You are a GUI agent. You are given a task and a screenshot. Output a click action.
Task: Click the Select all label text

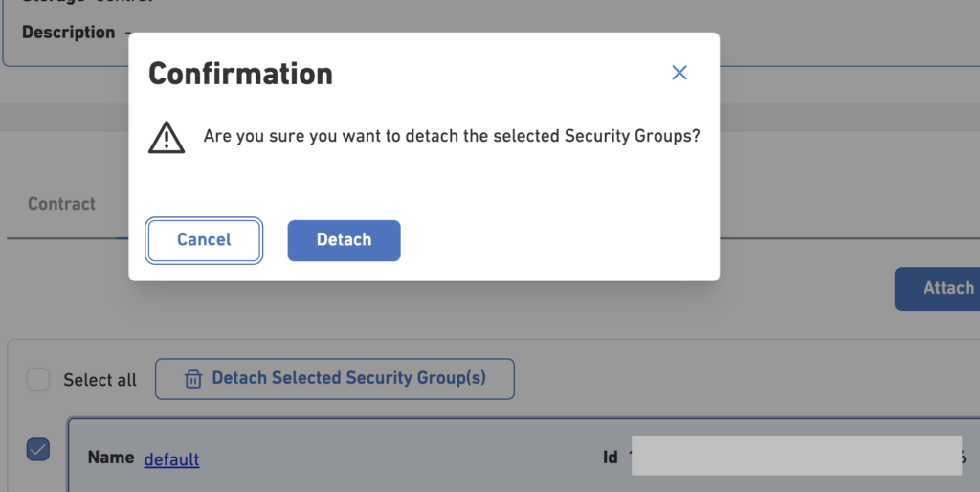(100, 380)
